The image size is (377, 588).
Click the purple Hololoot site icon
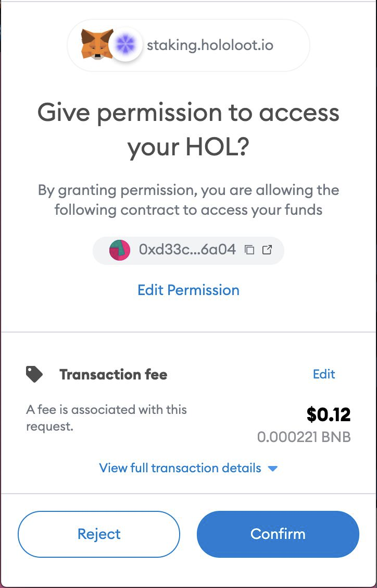[x=125, y=45]
